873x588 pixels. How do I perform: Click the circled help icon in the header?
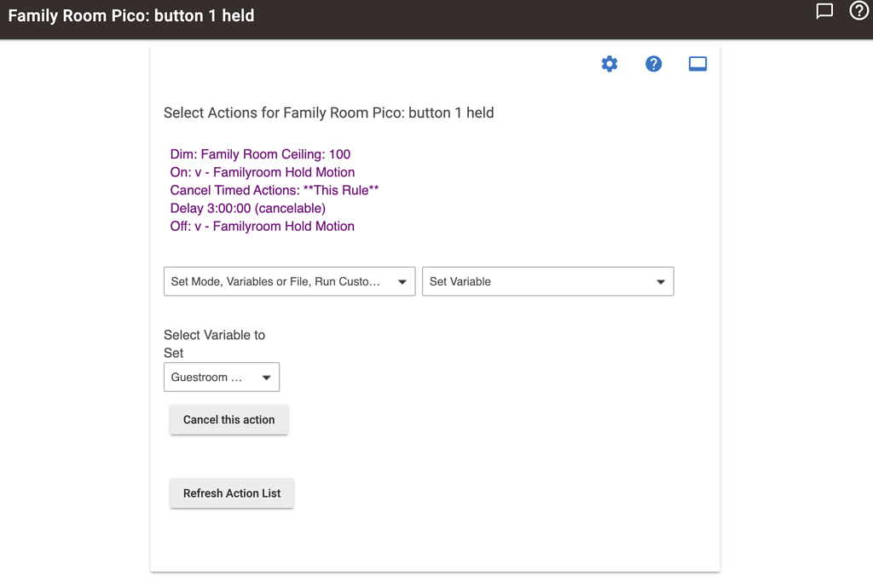(859, 11)
